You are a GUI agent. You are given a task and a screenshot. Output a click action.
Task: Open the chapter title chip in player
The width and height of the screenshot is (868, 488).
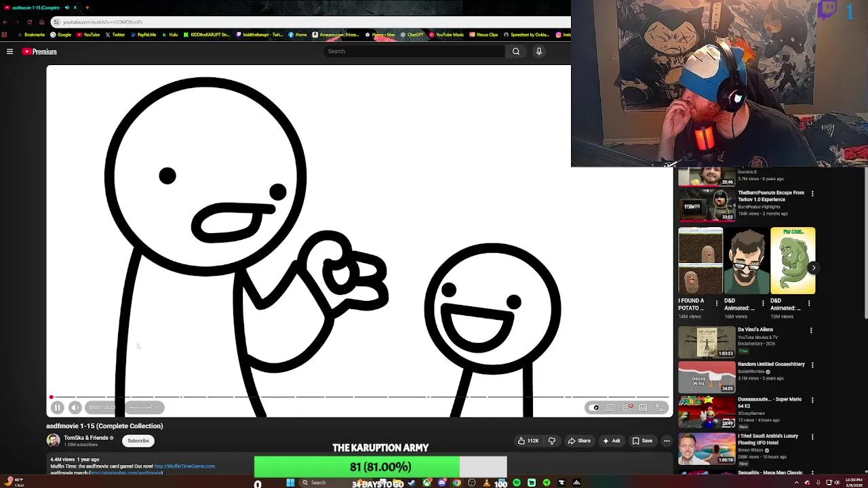144,407
